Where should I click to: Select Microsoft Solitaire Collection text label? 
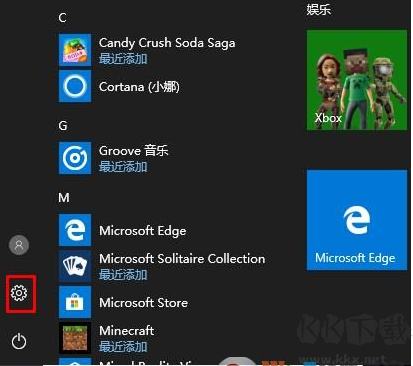[x=182, y=259]
